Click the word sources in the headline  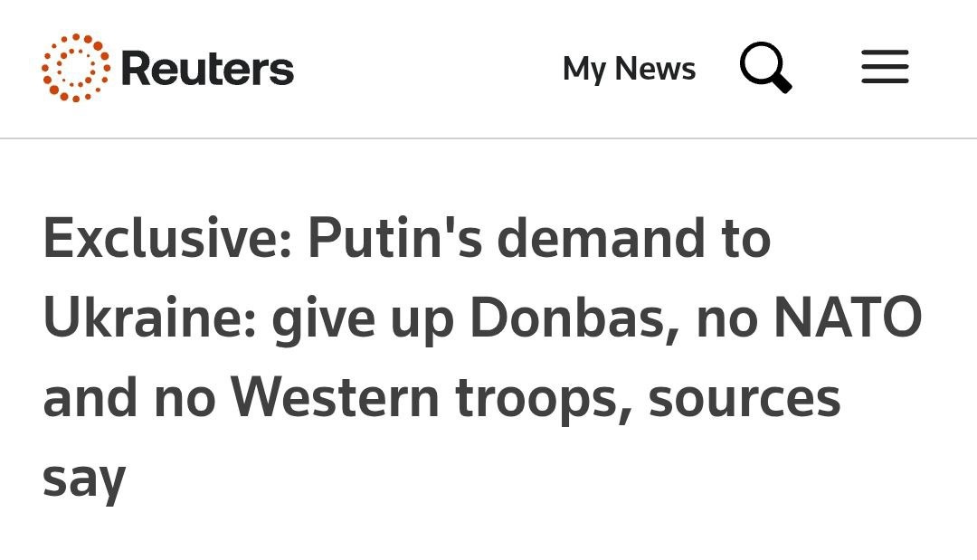[x=744, y=399]
